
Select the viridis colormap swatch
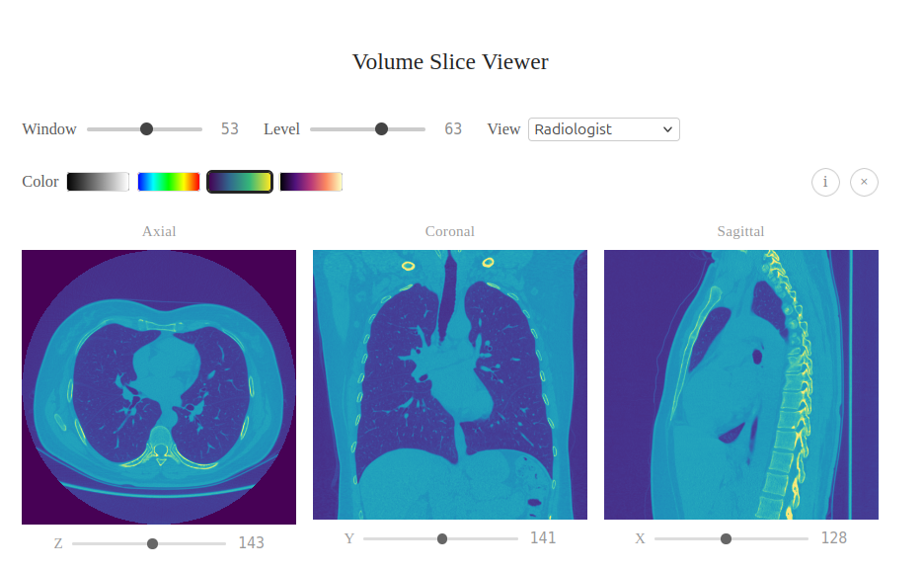(x=240, y=181)
